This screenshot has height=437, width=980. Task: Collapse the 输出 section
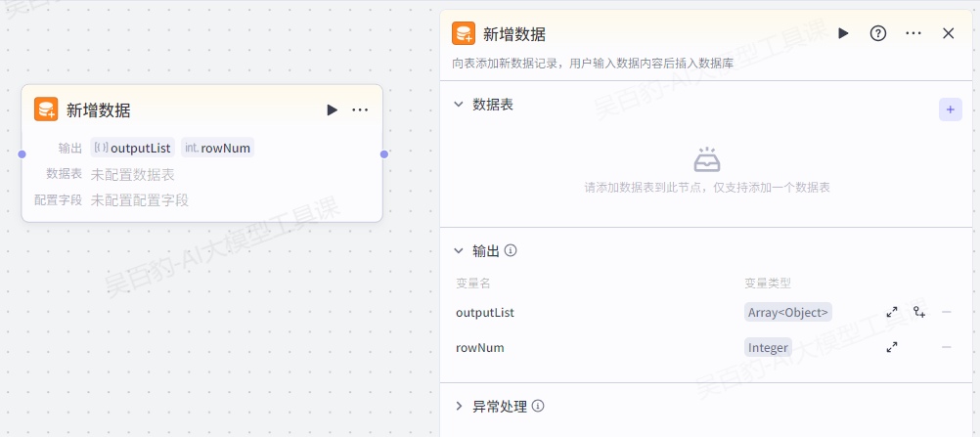pyautogui.click(x=459, y=250)
